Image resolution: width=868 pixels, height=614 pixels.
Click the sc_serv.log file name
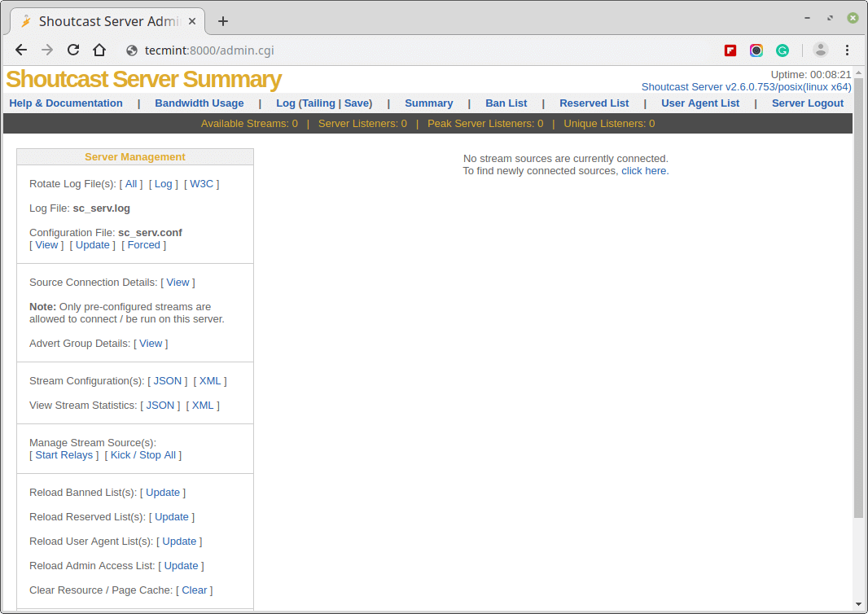pos(102,208)
